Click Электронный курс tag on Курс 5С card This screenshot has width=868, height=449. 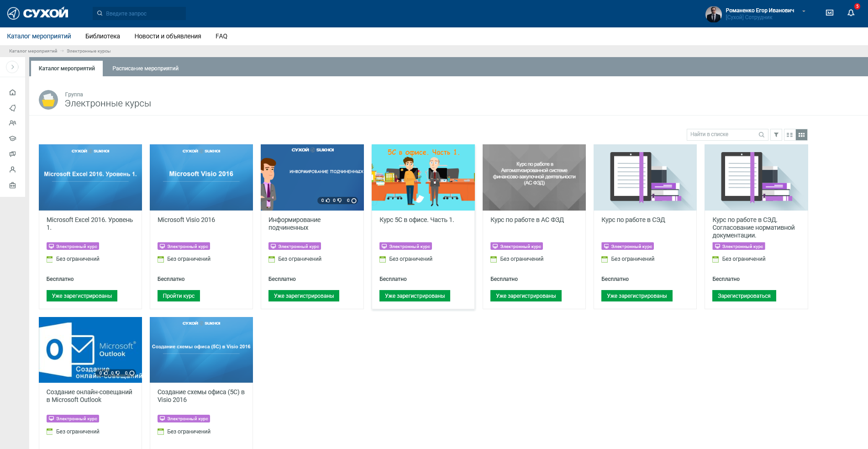(405, 246)
